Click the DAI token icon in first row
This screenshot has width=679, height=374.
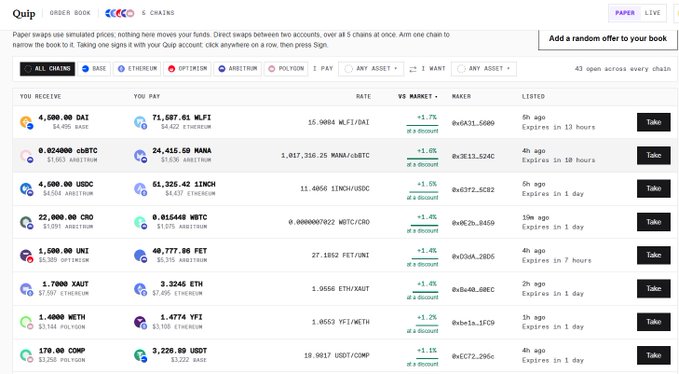26,123
